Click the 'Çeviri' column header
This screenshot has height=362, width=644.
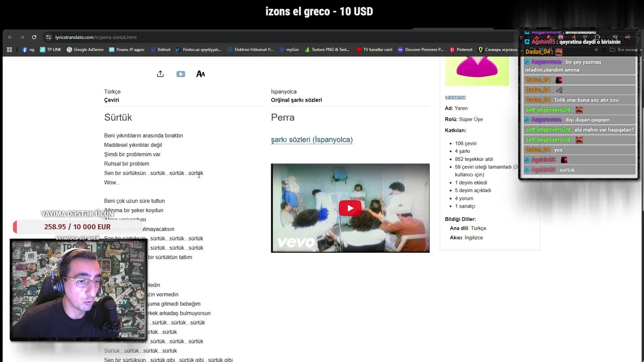112,100
